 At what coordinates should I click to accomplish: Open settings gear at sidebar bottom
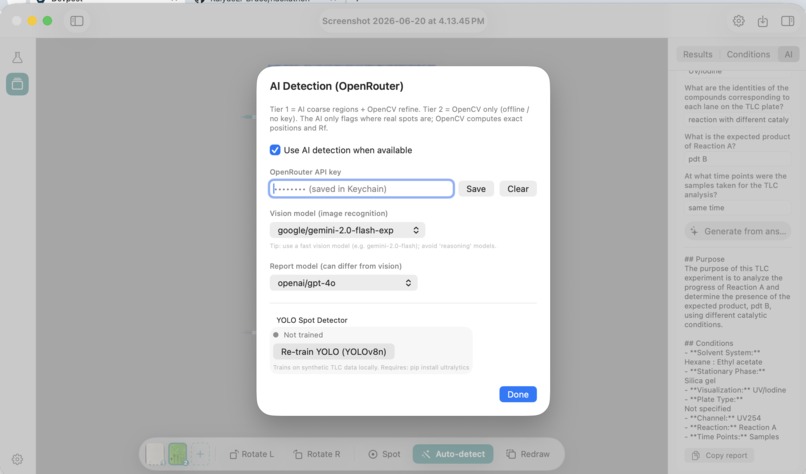pyautogui.click(x=17, y=459)
